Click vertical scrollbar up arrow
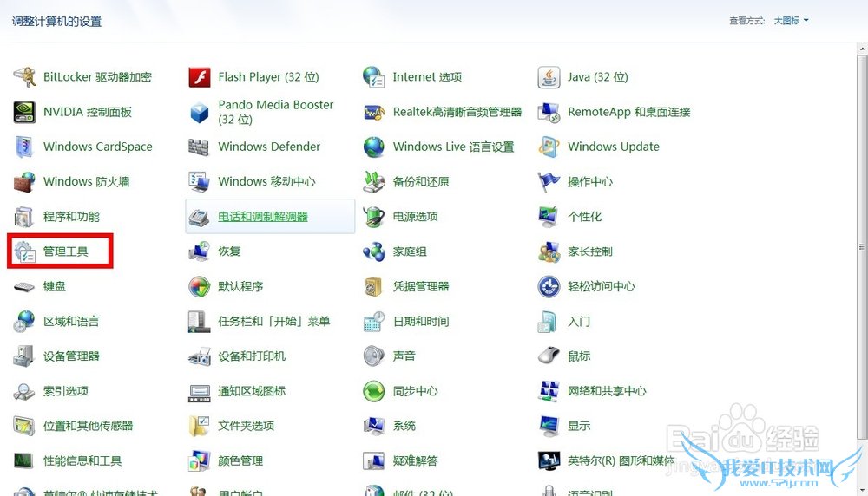The height and width of the screenshot is (496, 868). click(x=863, y=49)
